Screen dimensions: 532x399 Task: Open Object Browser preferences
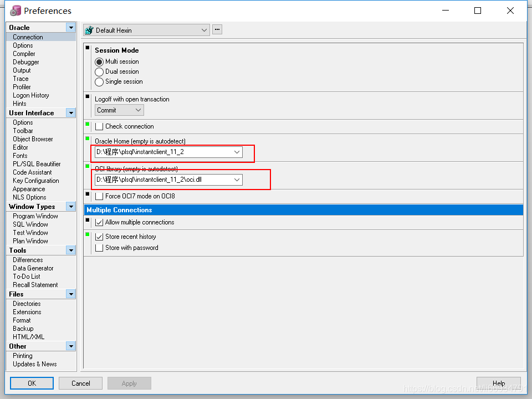click(x=33, y=139)
